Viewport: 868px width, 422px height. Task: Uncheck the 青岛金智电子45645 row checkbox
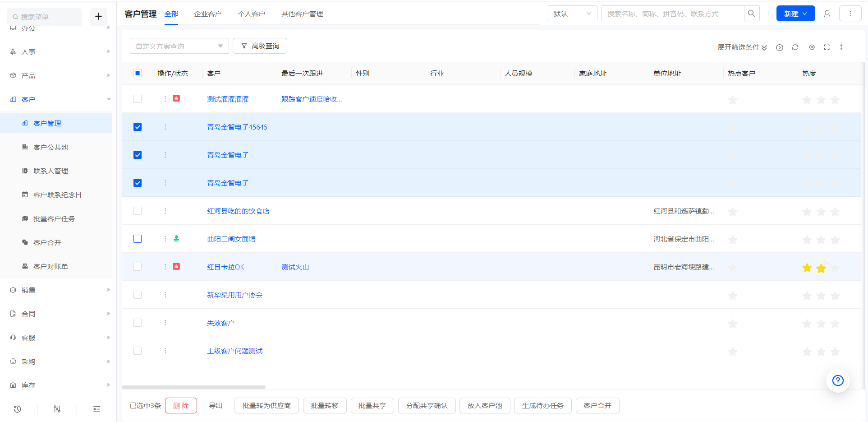(138, 127)
